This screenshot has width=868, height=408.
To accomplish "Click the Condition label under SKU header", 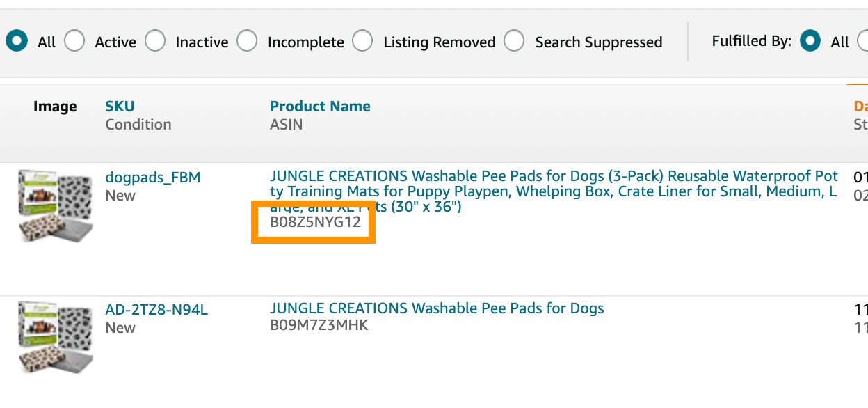I will [138, 125].
